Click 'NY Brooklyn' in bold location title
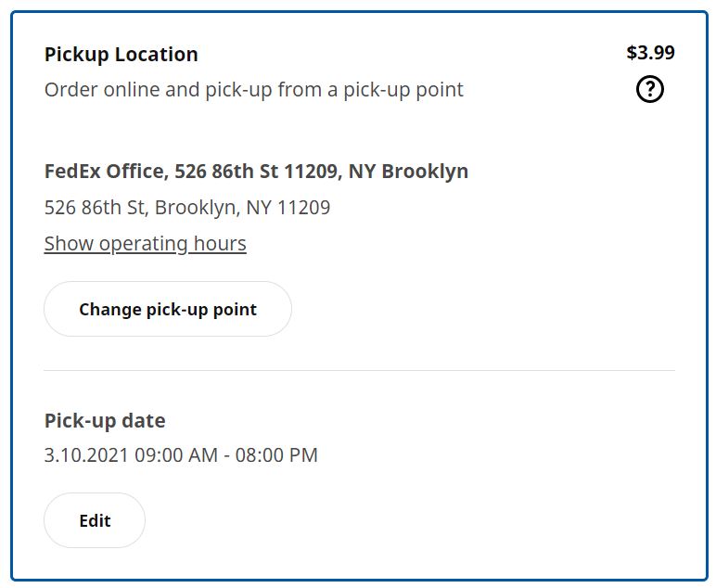The width and height of the screenshot is (716, 588). click(x=408, y=172)
